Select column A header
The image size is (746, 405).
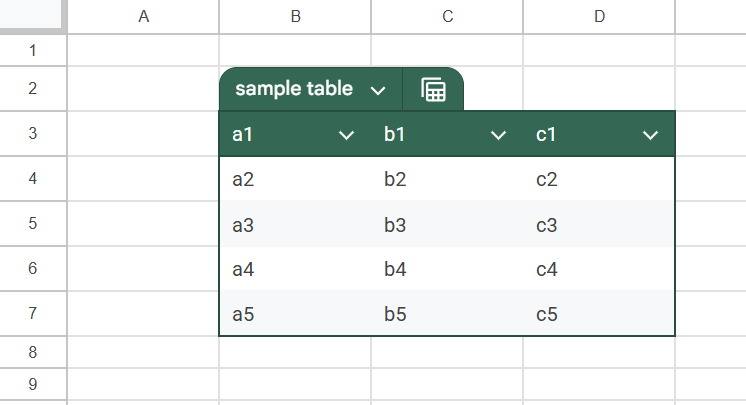click(x=143, y=16)
